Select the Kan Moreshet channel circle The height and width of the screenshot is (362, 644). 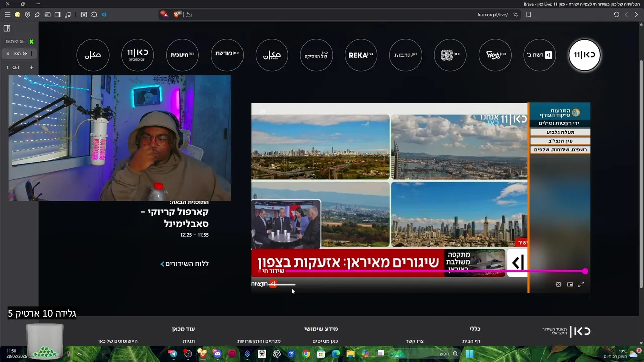click(x=227, y=55)
